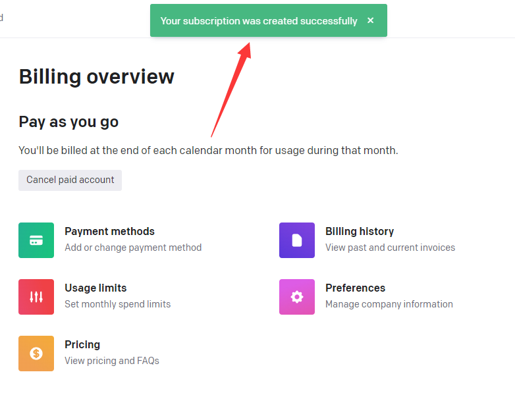Click the Cancel paid account button
Image resolution: width=515 pixels, height=420 pixels.
[x=70, y=180]
